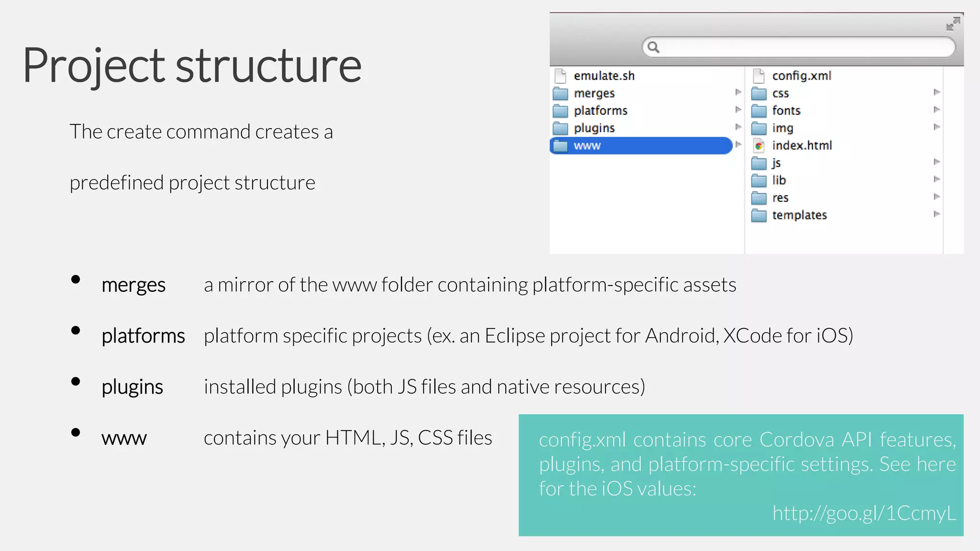This screenshot has height=551, width=980.
Task: Click the 'www' bullet term
Action: point(124,439)
